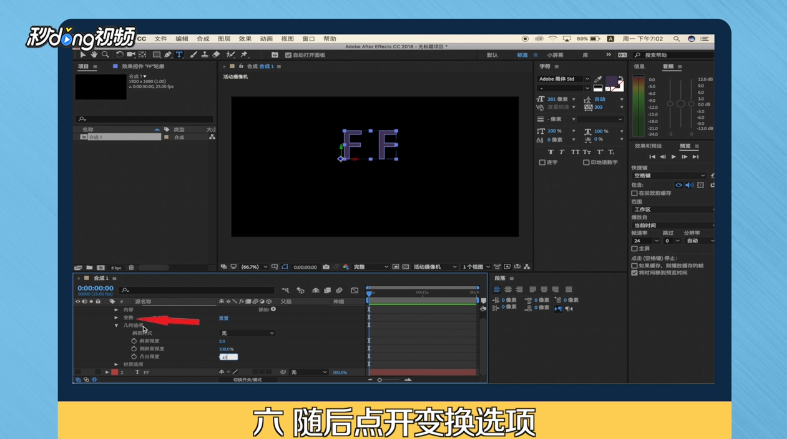The height and width of the screenshot is (439, 787).
Task: Expand the 材质选项 Material Options group
Action: 116,364
